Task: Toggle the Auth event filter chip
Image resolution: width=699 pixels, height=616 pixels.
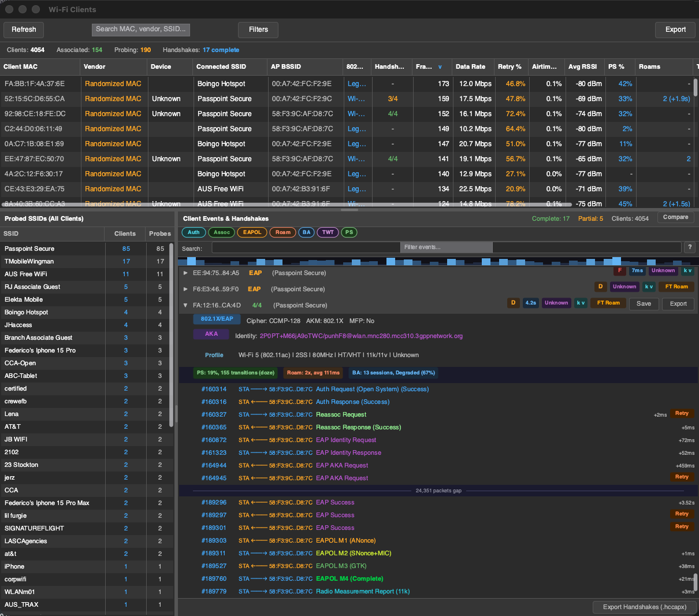Action: click(194, 232)
